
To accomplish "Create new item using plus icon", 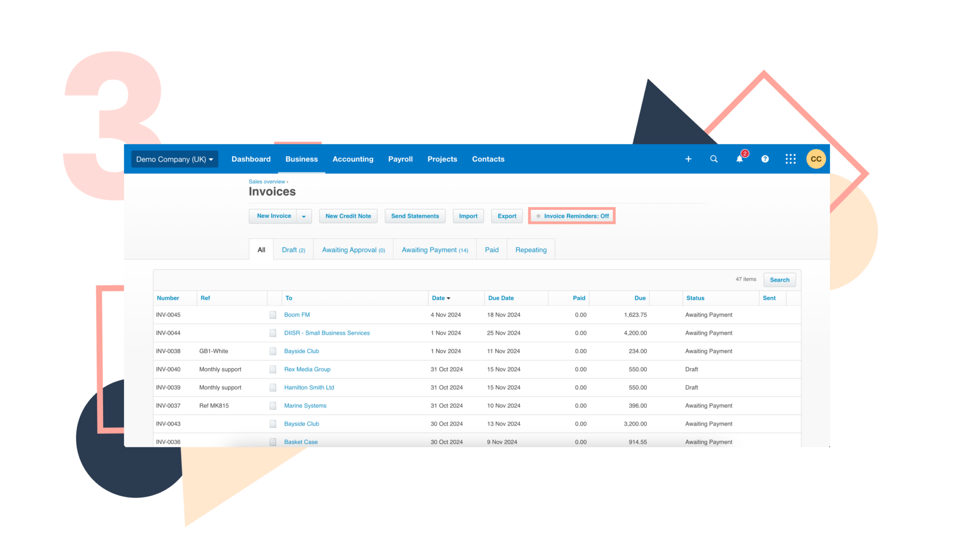I will pos(688,159).
